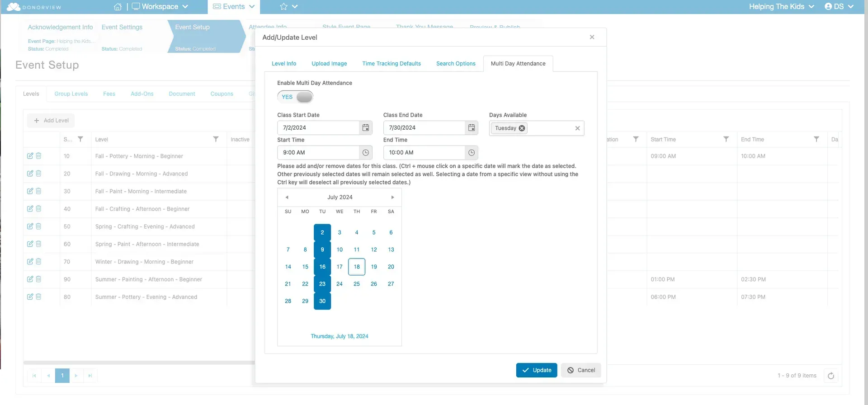
Task: Open the home icon in top bar
Action: 118,7
